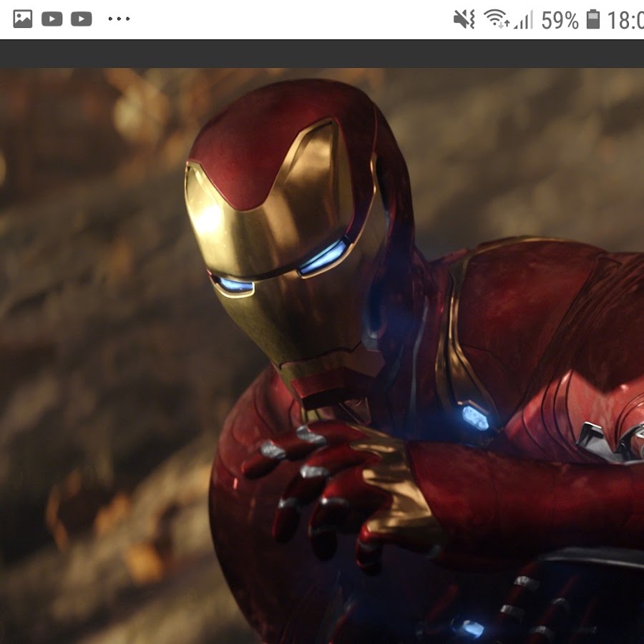Tap the cellular signal bars icon

coord(524,19)
